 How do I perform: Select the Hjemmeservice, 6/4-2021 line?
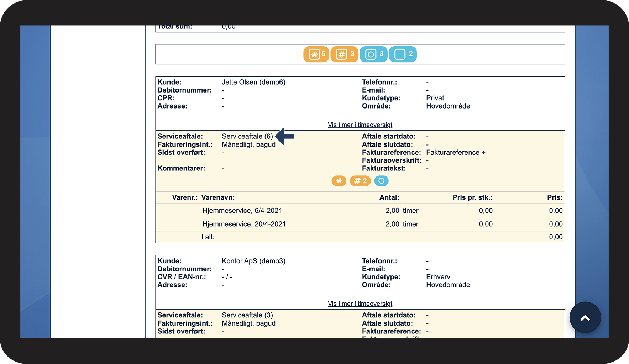click(242, 211)
